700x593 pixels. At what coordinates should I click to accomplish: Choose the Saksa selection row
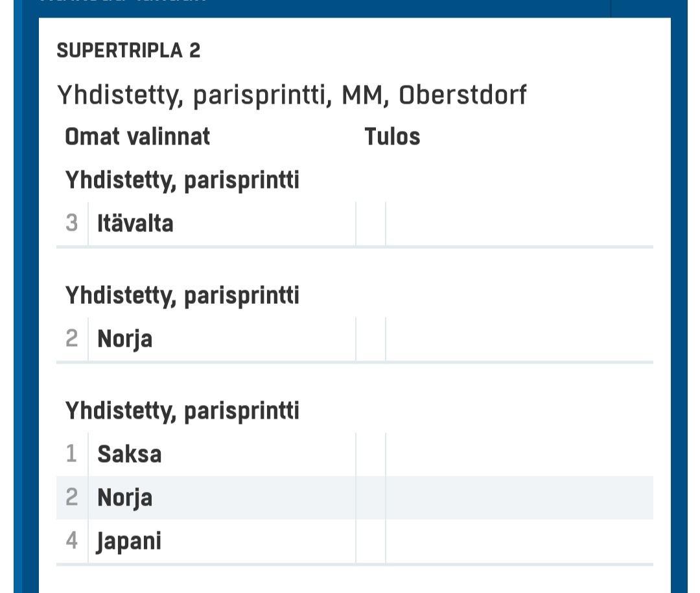tap(130, 454)
